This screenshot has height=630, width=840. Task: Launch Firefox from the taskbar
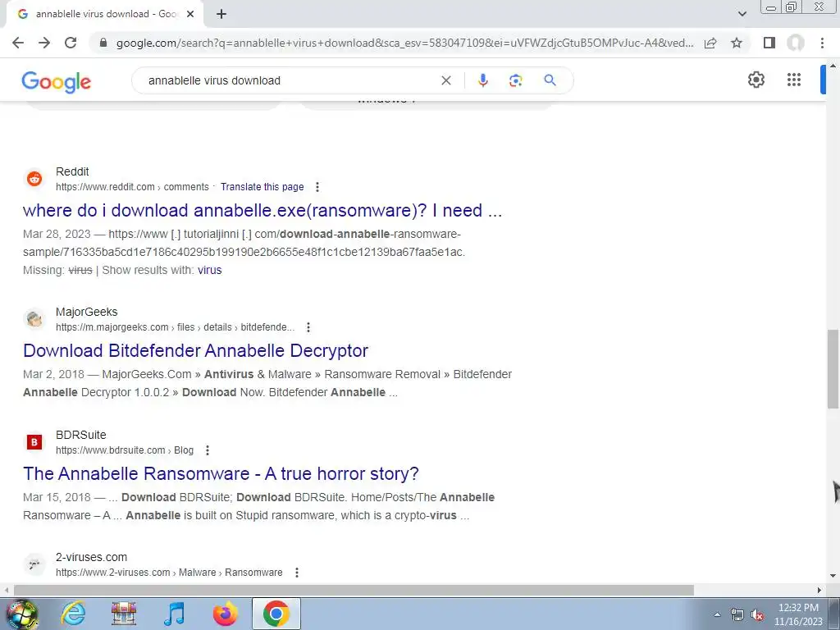tap(225, 614)
